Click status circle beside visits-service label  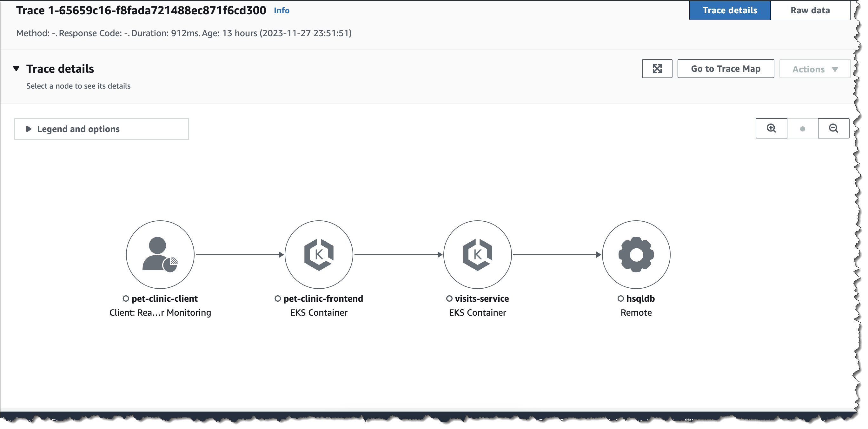449,298
